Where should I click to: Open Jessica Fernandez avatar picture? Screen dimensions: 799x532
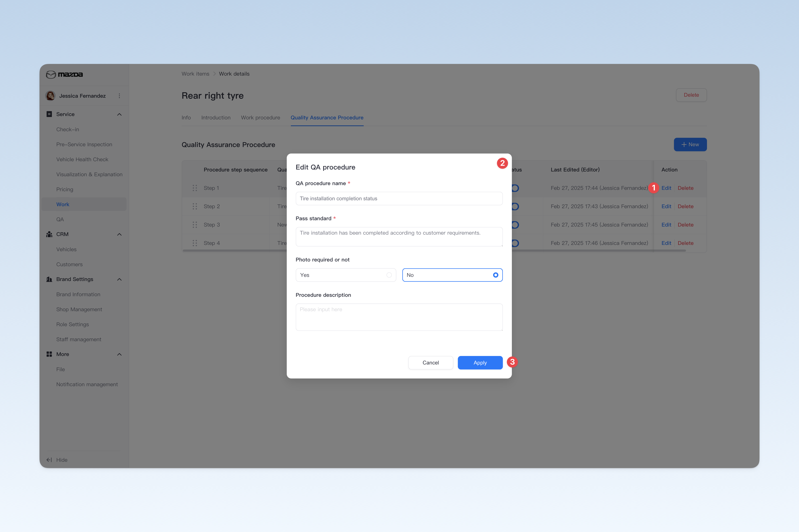point(51,96)
